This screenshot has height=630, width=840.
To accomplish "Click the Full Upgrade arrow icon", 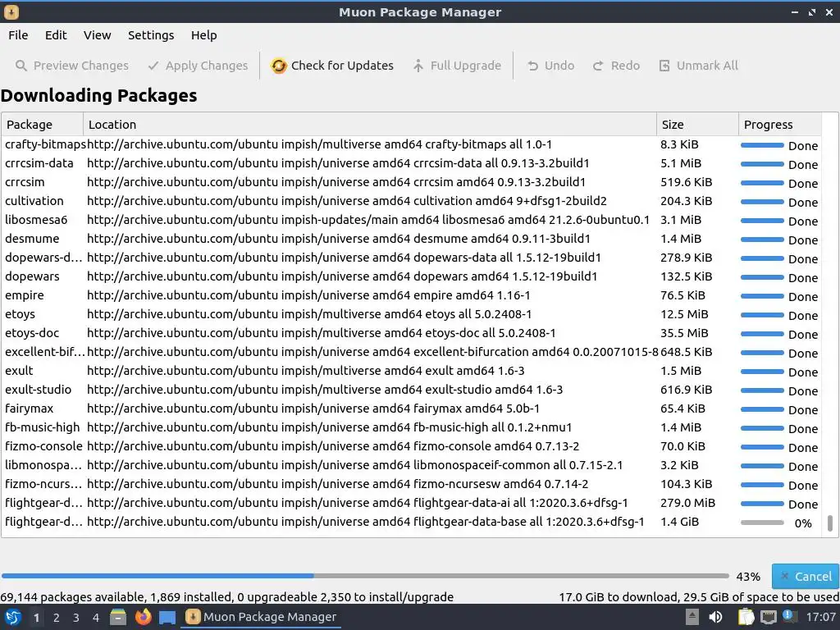I will (418, 66).
